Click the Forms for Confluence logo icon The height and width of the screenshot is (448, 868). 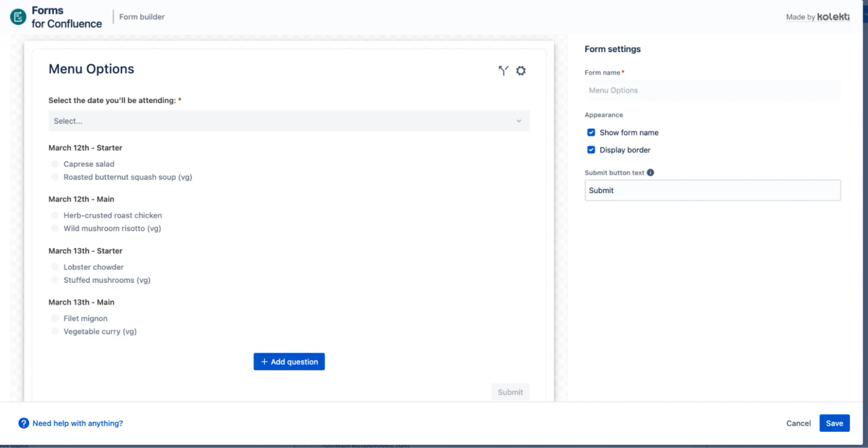click(18, 17)
